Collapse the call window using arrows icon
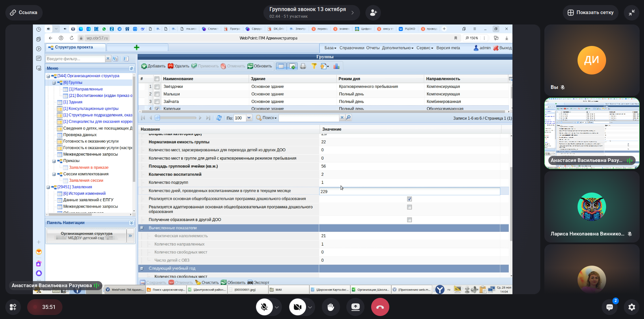Screen dimensions: 644x319 click(632, 13)
